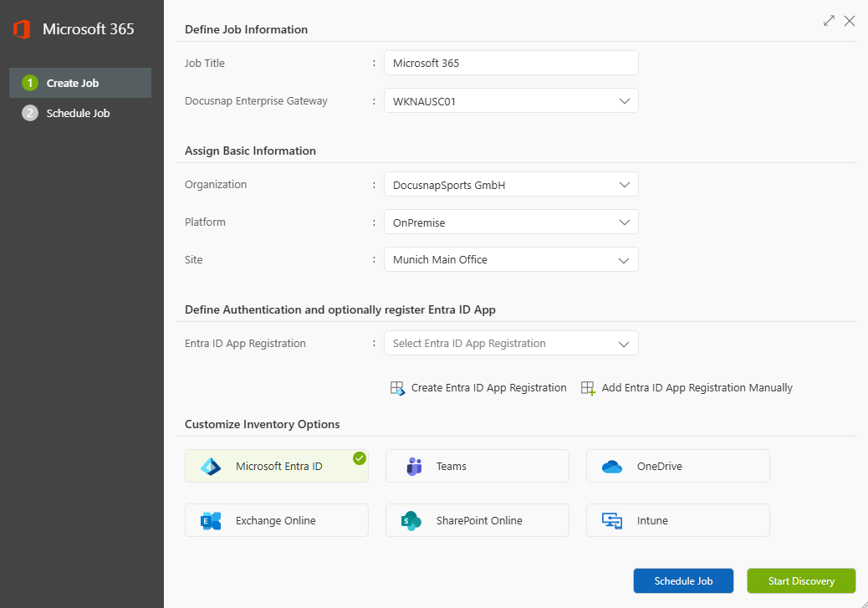868x608 pixels.
Task: Enable the Exchange Online inventory option
Action: tap(276, 520)
